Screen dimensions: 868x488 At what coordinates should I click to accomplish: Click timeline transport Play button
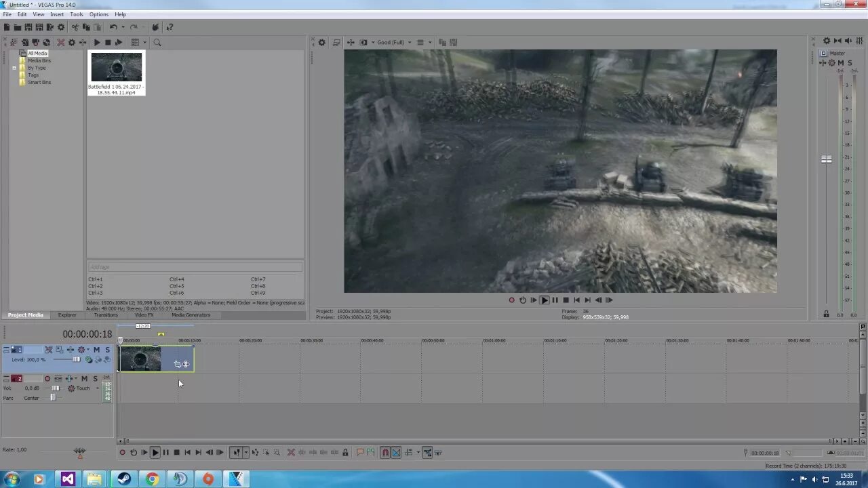click(x=155, y=452)
